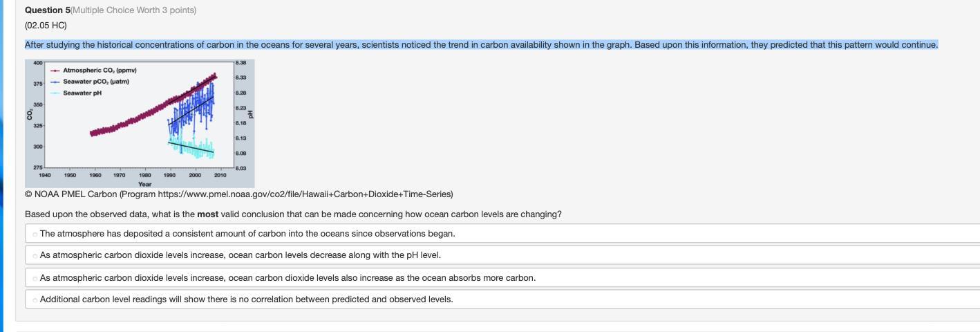Click the 400 value on the CO₂ axis

37,62
